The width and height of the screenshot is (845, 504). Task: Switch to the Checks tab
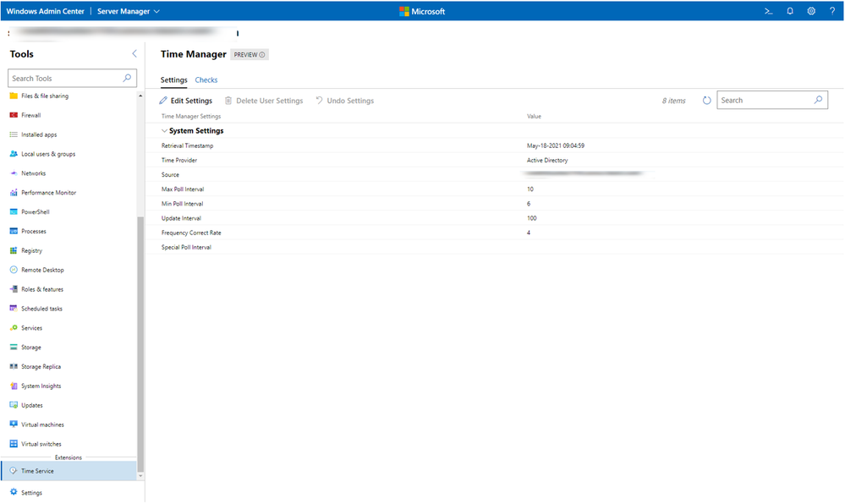206,79
